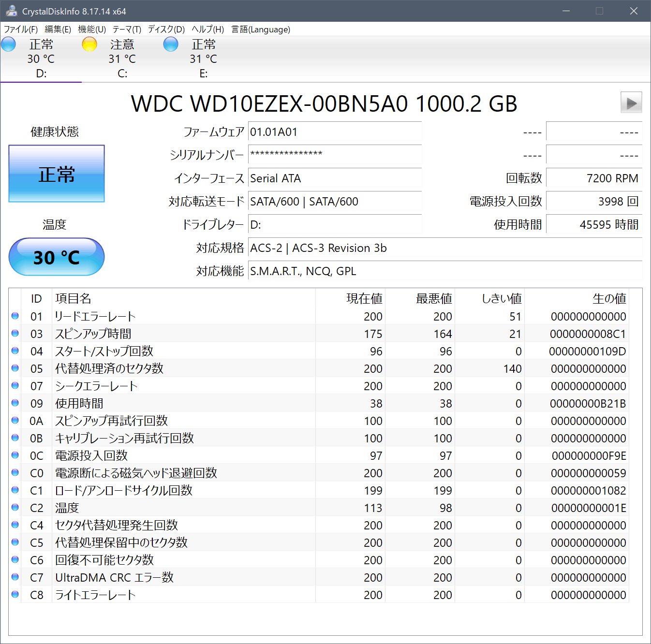Click raw value 00000000001E
Image resolution: width=651 pixels, height=644 pixels.
589,508
